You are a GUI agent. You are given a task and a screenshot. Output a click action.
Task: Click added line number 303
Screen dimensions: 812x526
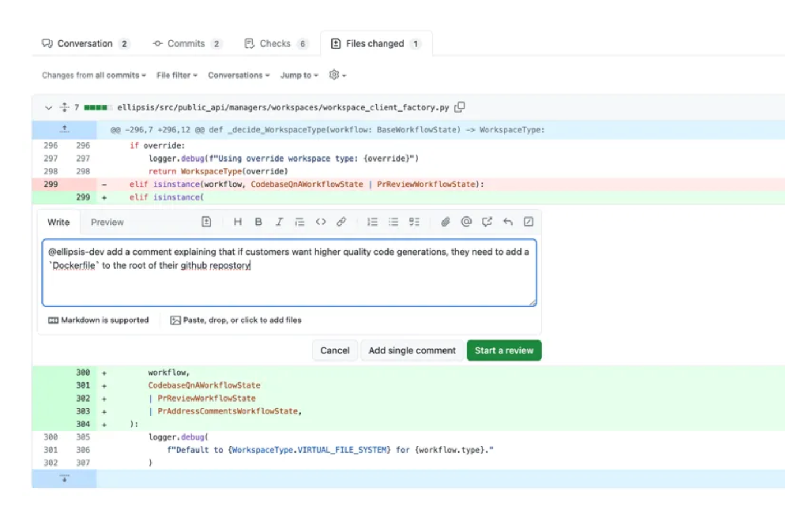[83, 412]
